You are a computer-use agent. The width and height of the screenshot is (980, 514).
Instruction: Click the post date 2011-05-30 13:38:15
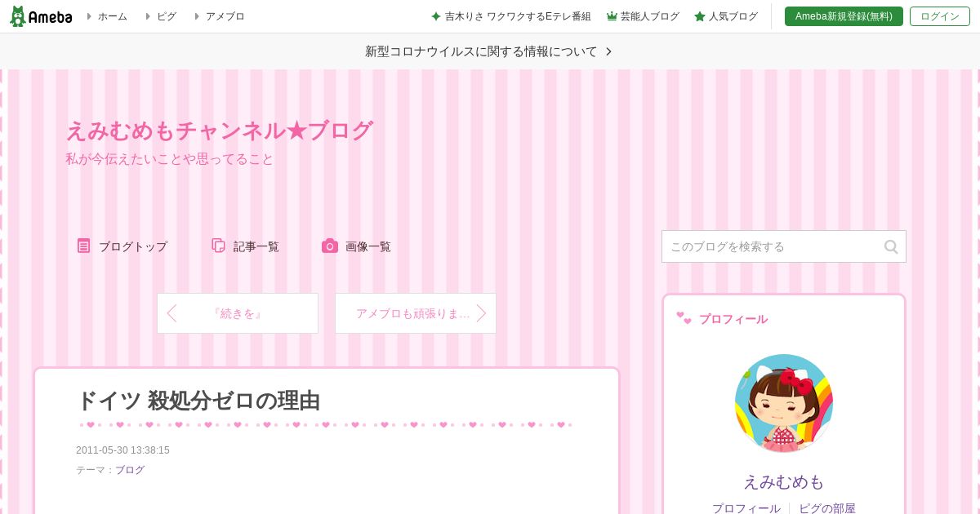[x=122, y=450]
